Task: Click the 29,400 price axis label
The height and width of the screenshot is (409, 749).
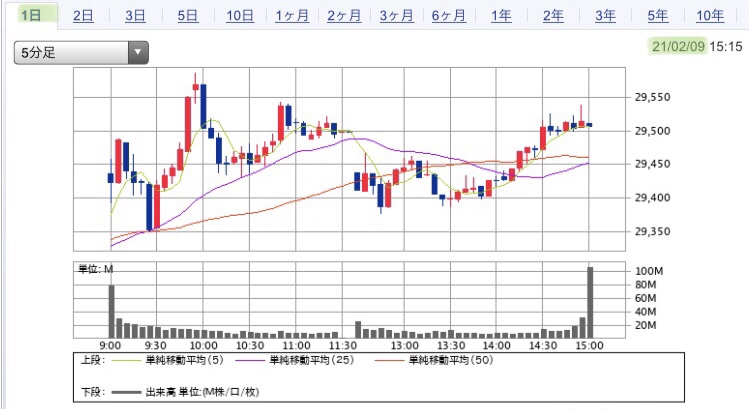Action: 652,197
